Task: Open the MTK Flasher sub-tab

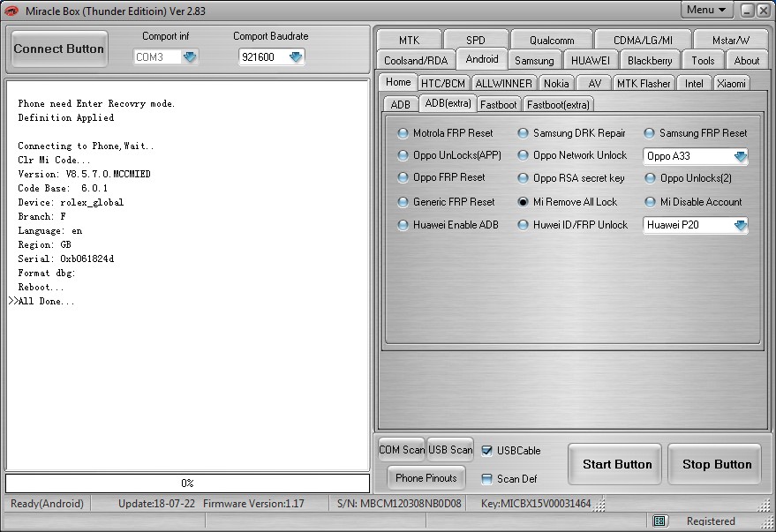Action: click(644, 84)
